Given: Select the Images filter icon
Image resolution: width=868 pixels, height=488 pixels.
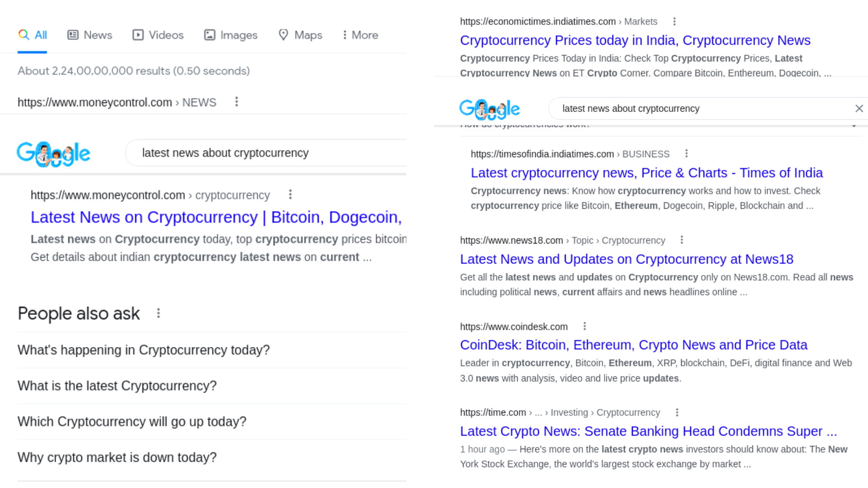Looking at the screenshot, I should (209, 35).
